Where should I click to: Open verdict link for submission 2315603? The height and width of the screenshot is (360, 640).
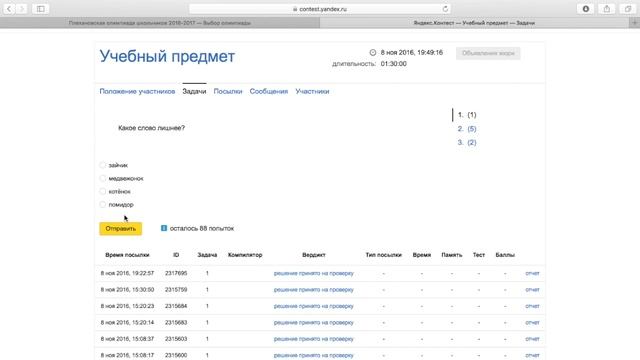313,339
